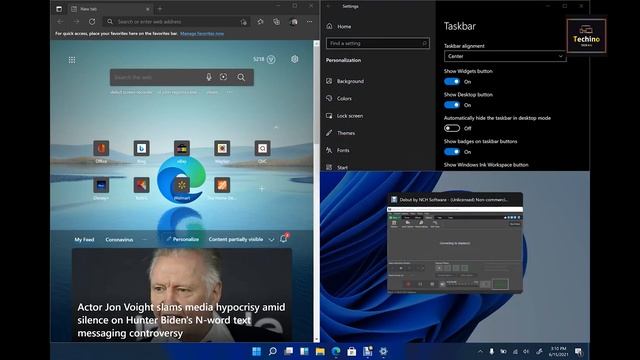The height and width of the screenshot is (360, 640).
Task: Click the Edge refresh button
Action: tap(92, 22)
